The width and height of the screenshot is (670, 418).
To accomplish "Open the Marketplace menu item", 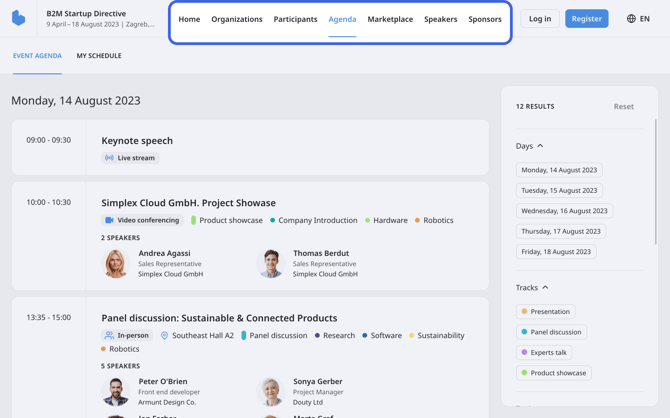I will tap(390, 19).
